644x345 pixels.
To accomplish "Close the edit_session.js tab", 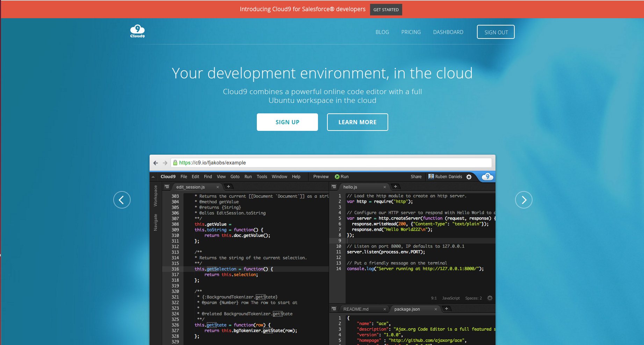I will 218,187.
